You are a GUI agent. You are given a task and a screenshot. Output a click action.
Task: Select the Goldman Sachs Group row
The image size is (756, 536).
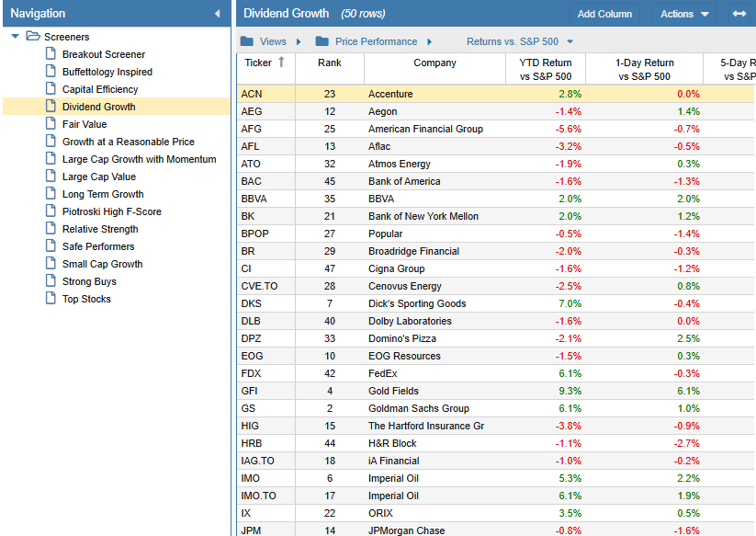point(418,408)
